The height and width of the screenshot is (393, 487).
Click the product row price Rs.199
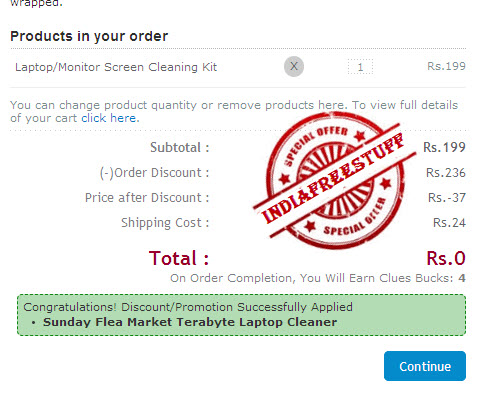point(446,66)
